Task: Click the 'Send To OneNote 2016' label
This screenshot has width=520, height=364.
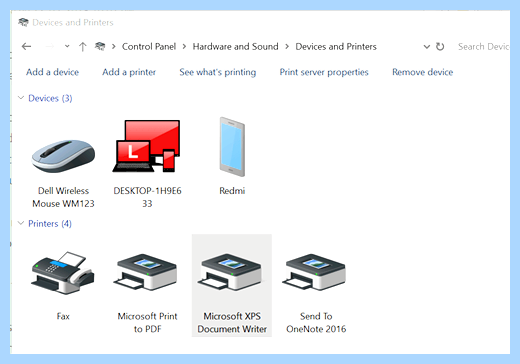Action: [316, 322]
